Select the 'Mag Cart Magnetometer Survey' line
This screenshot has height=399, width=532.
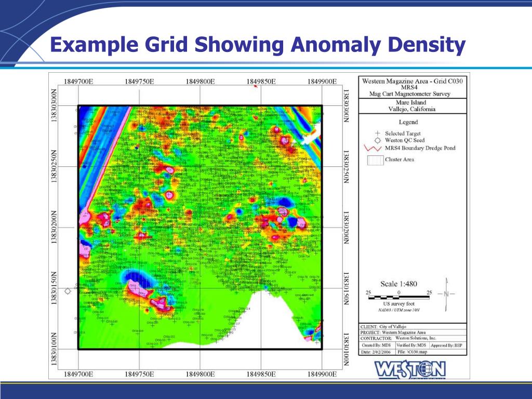coord(409,94)
